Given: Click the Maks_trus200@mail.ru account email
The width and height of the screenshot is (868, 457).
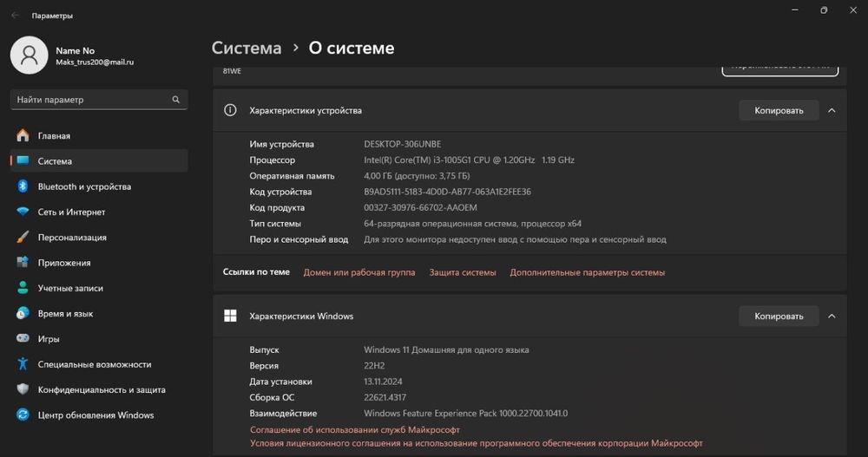Looking at the screenshot, I should click(x=95, y=62).
